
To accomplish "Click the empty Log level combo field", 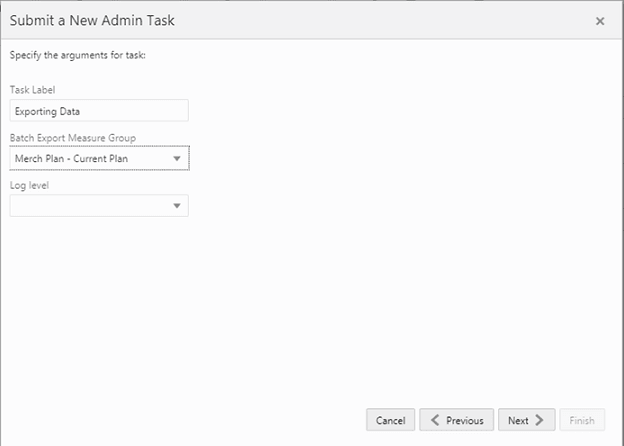I will point(88,206).
